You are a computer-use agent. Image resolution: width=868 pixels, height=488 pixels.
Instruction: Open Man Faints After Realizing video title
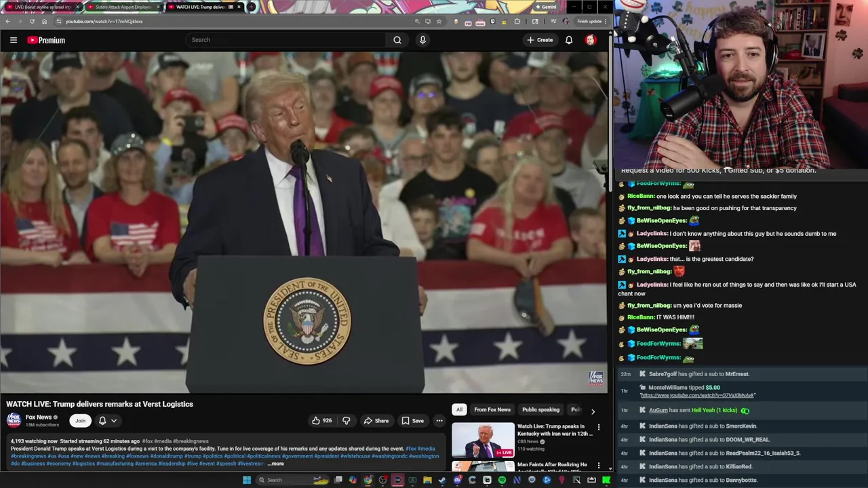coord(553,468)
